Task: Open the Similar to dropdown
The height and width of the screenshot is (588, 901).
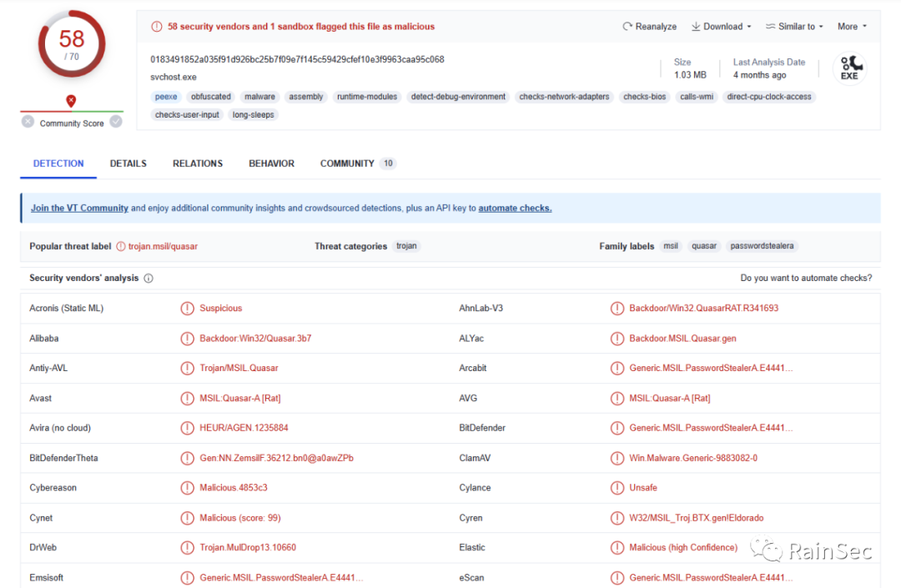Action: [795, 27]
